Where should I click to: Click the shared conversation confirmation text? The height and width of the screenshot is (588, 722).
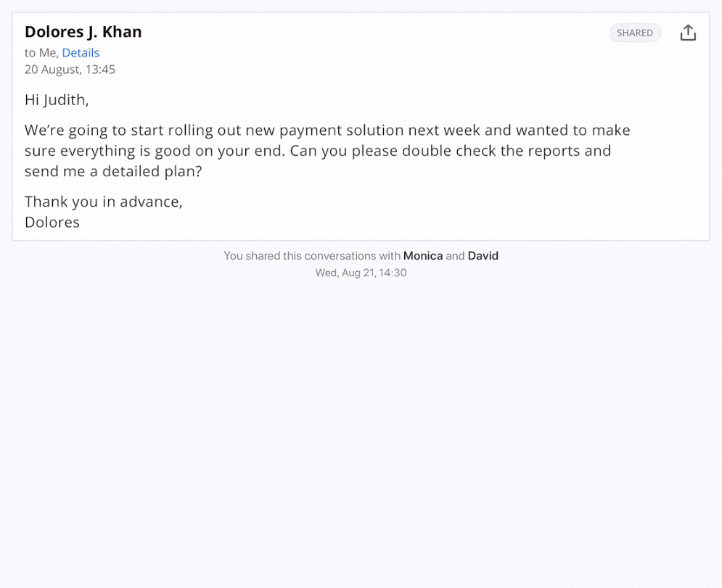[x=361, y=255]
